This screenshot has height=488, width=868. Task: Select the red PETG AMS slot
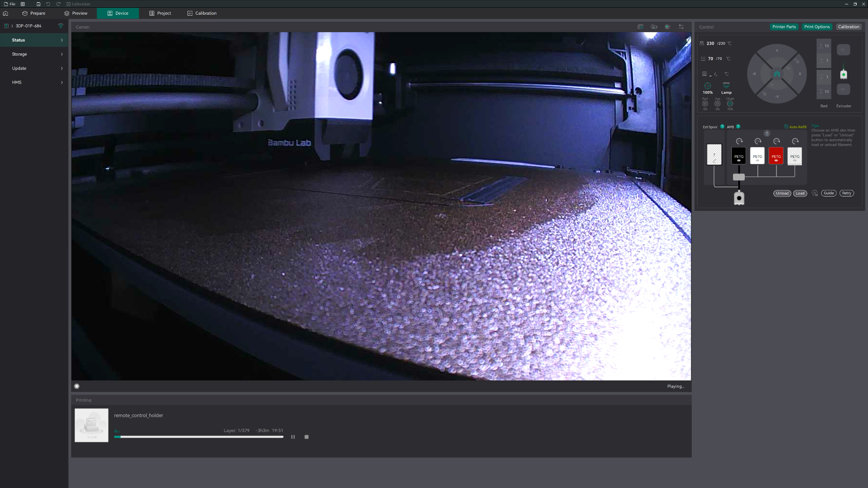click(776, 156)
